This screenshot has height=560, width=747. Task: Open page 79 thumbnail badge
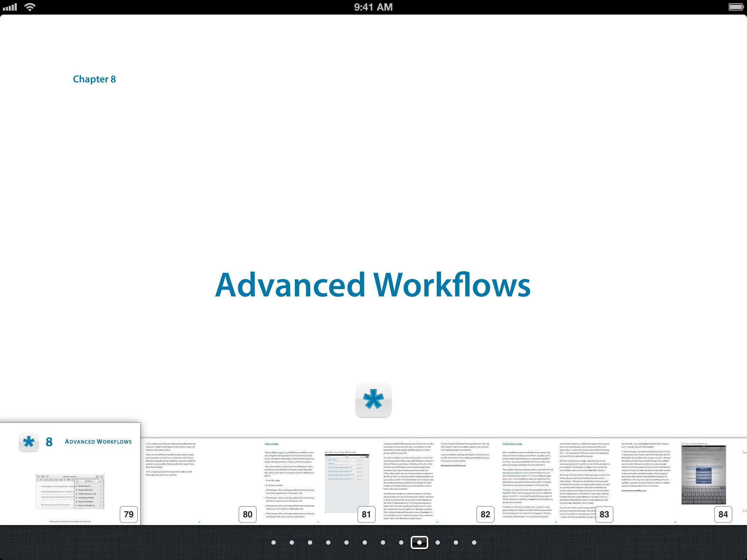pos(129,514)
